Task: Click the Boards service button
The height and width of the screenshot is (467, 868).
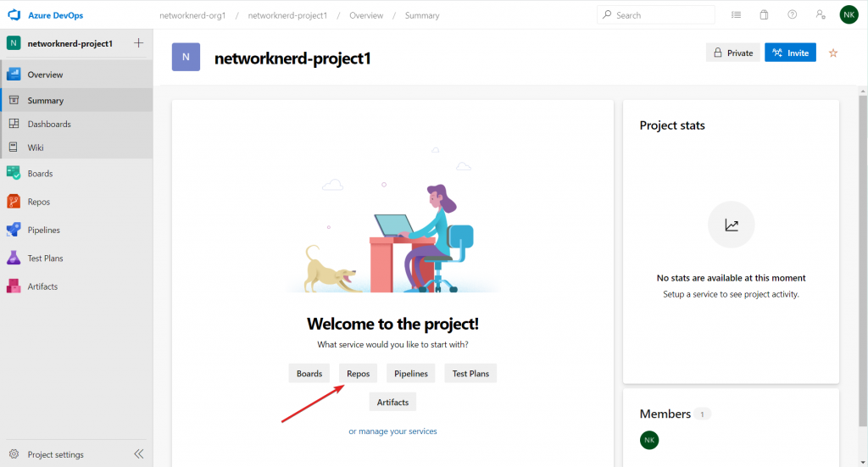Action: click(x=309, y=374)
